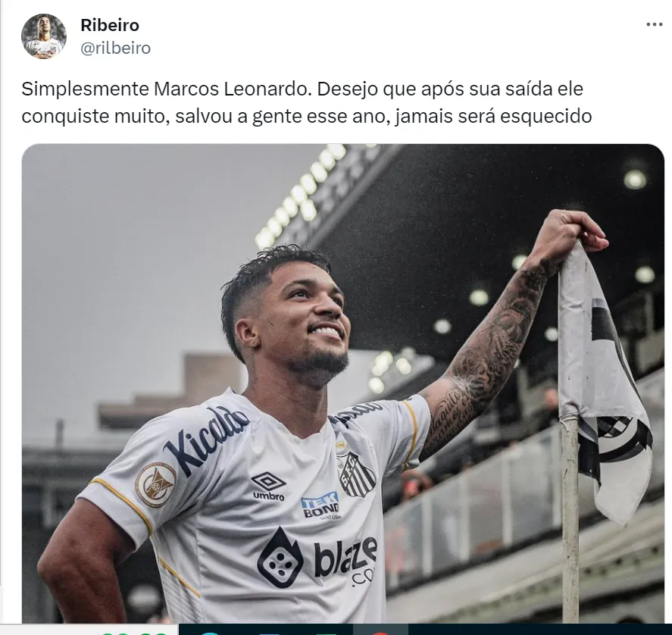Viewport: 672px width, 635px height.
Task: Click the green icon in the taskbar
Action: [326, 633]
